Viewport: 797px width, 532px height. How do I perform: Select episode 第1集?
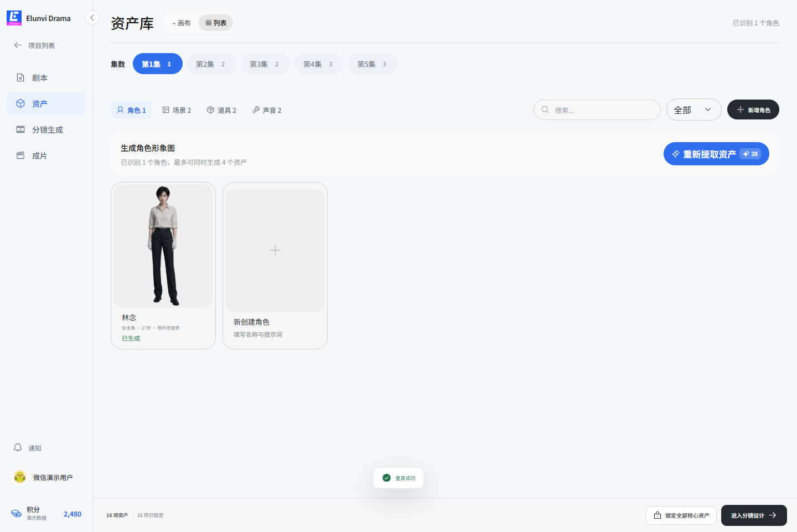(x=158, y=64)
